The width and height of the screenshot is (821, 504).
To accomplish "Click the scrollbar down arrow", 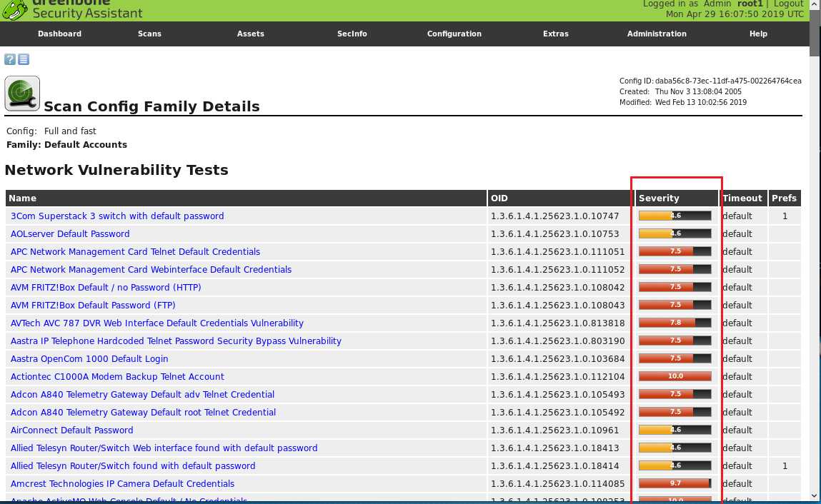I will (815, 495).
